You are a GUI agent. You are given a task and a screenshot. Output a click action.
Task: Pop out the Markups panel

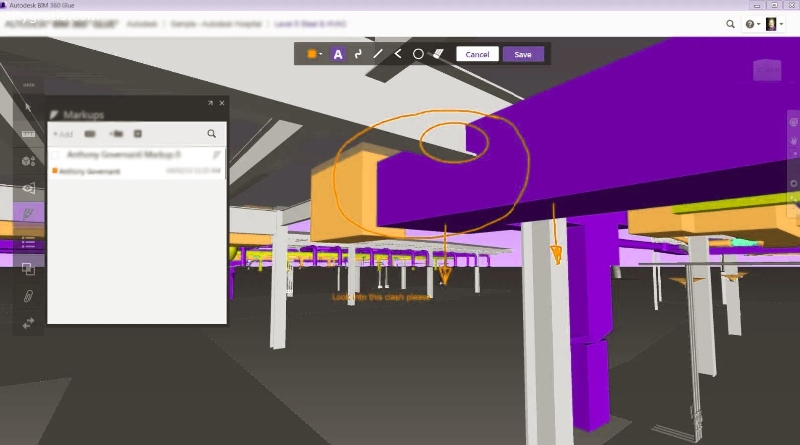210,103
